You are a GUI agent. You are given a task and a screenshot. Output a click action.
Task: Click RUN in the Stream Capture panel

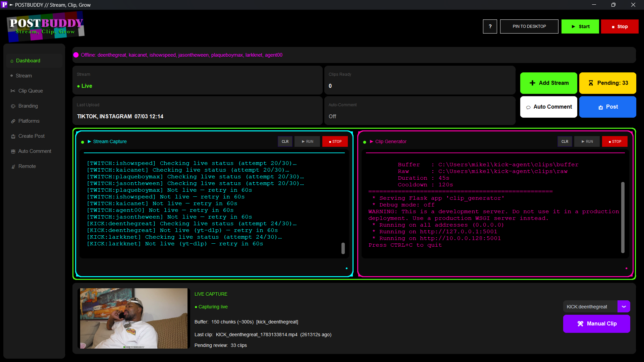(x=307, y=141)
